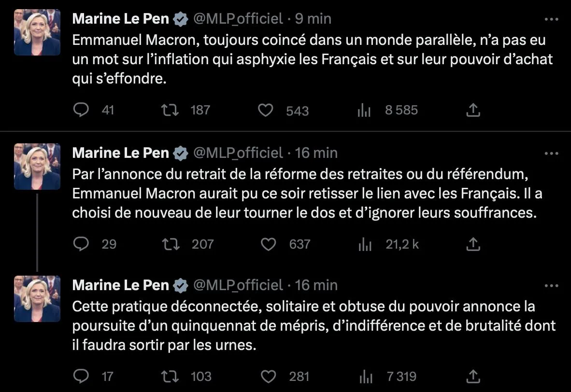Open more options on the last tweet
The image size is (571, 392).
tap(551, 286)
